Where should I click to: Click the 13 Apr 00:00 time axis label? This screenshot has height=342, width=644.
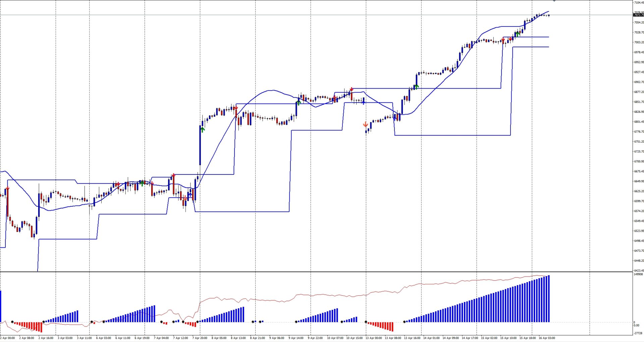374,338
